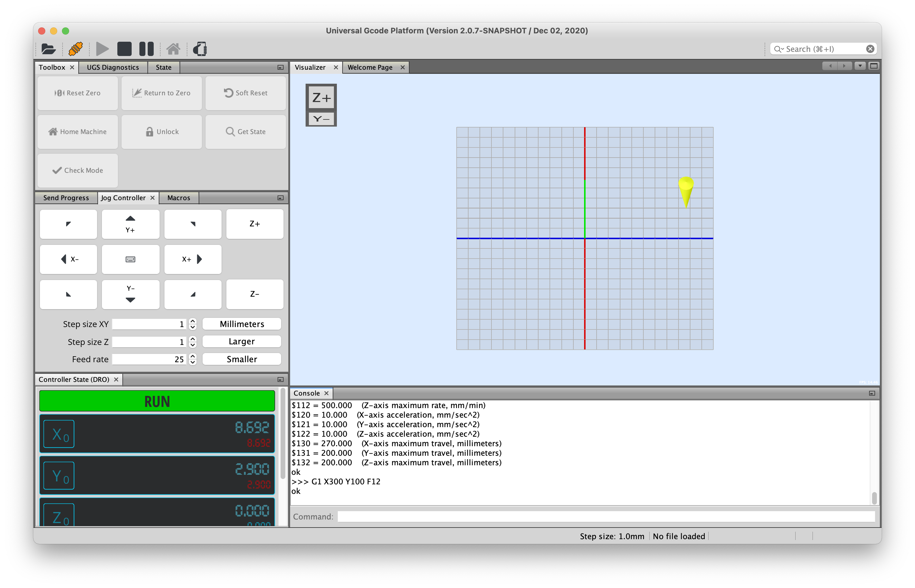This screenshot has width=915, height=588.
Task: Increase Step size XY stepper up arrow
Action: pyautogui.click(x=193, y=321)
